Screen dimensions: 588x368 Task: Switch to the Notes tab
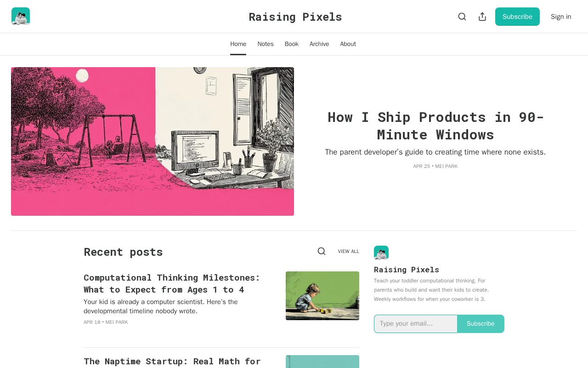pyautogui.click(x=266, y=44)
